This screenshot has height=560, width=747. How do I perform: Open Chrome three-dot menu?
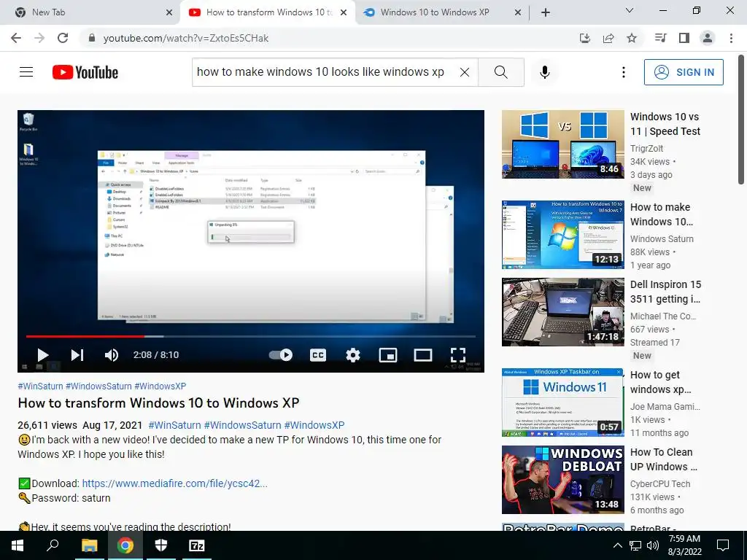731,38
